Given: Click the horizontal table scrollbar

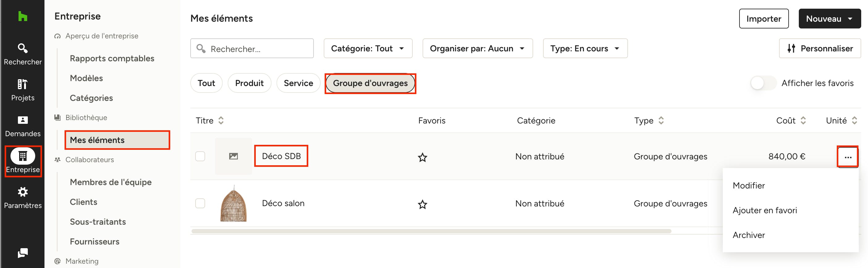Looking at the screenshot, I should tap(431, 231).
